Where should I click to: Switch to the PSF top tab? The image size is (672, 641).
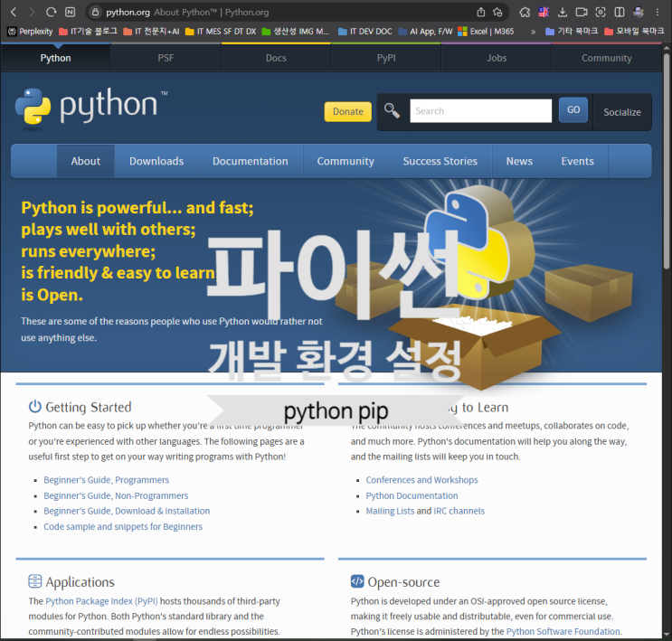(x=166, y=58)
